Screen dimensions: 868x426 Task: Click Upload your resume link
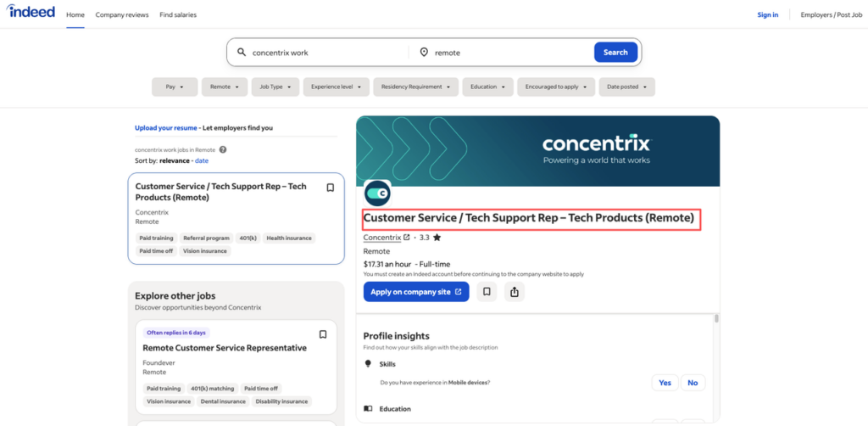[x=165, y=128]
